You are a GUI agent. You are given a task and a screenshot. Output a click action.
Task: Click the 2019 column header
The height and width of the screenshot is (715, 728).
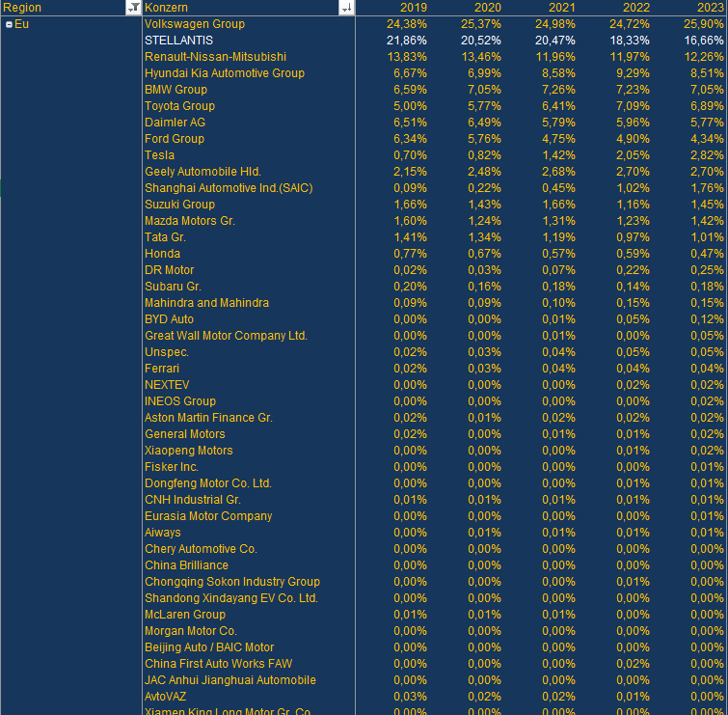414,8
